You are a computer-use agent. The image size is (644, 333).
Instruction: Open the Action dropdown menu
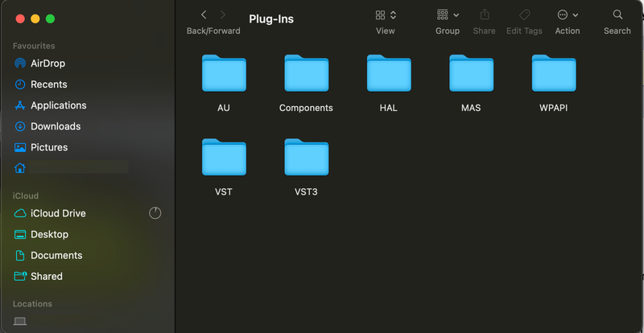coord(568,14)
